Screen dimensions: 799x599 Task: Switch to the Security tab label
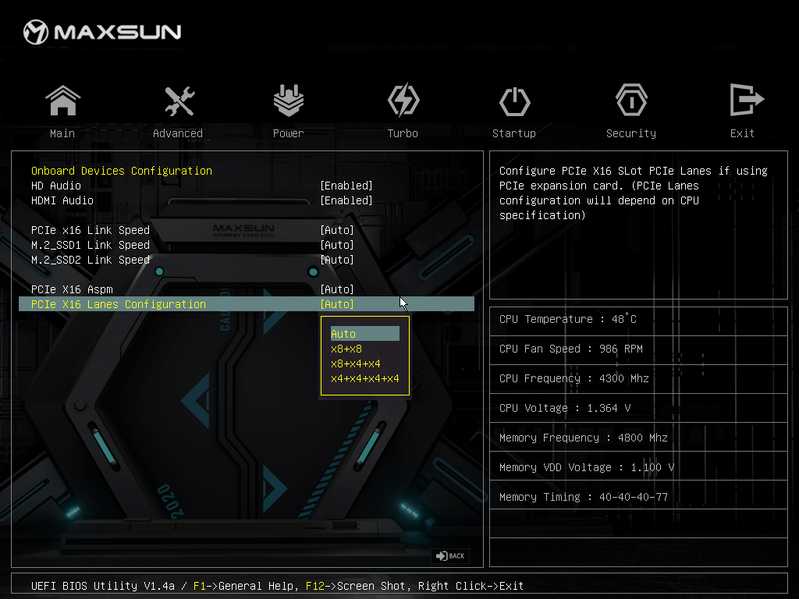click(x=631, y=133)
